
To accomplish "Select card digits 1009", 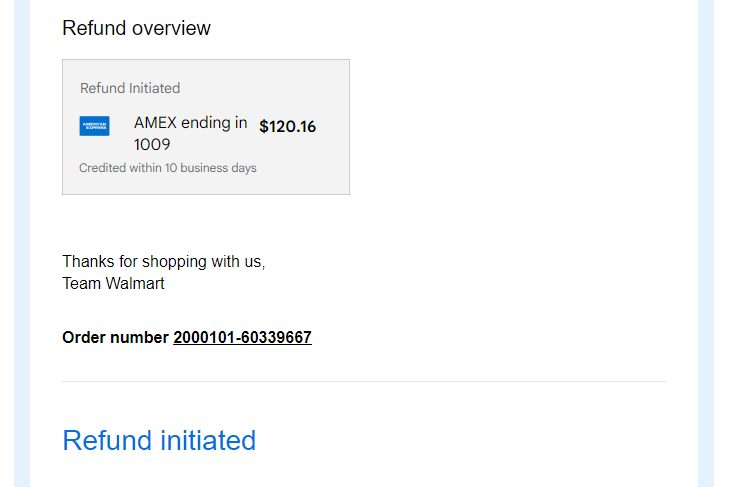I will point(152,144).
